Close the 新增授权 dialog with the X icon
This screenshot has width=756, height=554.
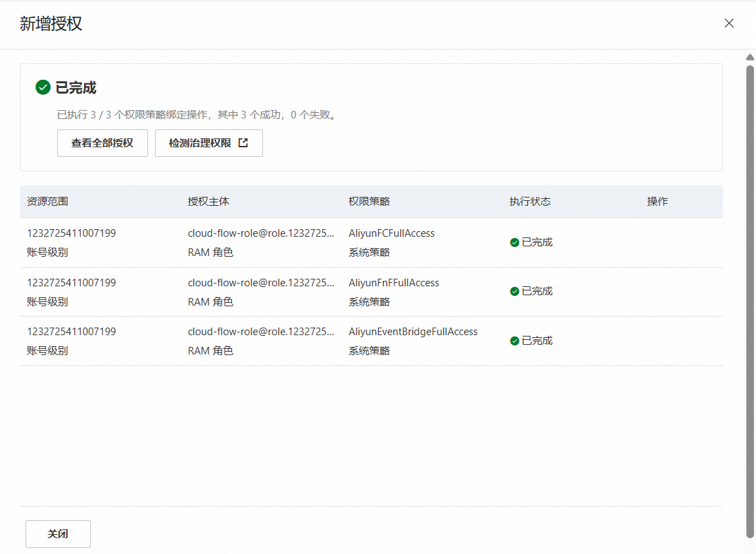(729, 23)
